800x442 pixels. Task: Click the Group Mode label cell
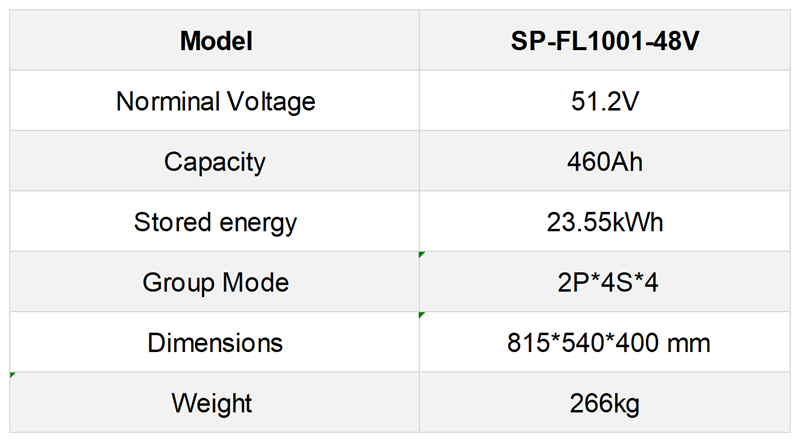(215, 282)
